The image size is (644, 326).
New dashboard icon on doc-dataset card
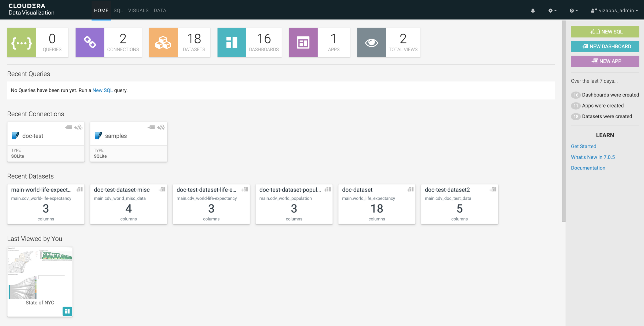(x=410, y=190)
